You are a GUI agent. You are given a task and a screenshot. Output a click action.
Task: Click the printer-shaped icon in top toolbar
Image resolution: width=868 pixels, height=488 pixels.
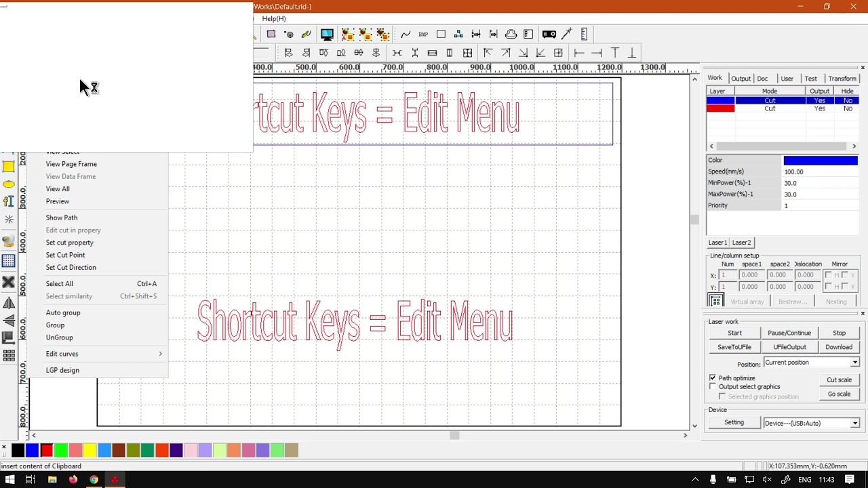click(x=511, y=34)
